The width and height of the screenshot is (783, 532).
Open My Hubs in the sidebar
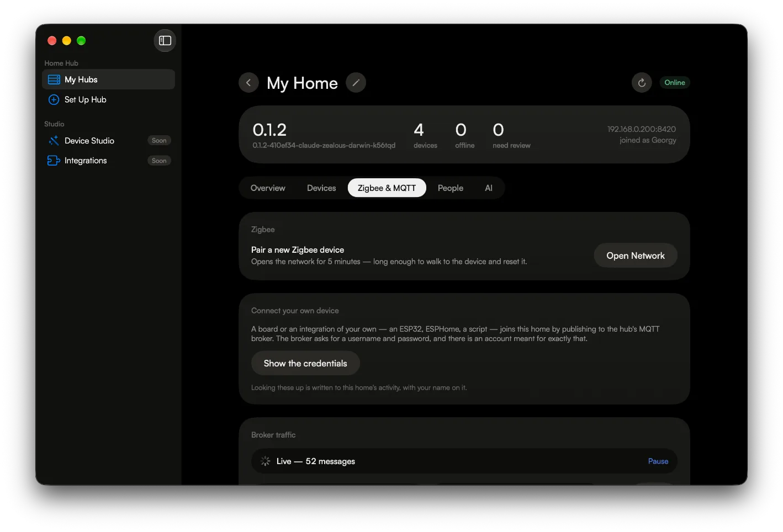pos(108,79)
